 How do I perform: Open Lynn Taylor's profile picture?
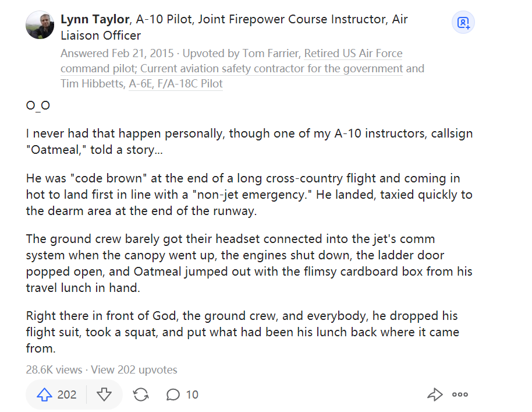pyautogui.click(x=40, y=25)
